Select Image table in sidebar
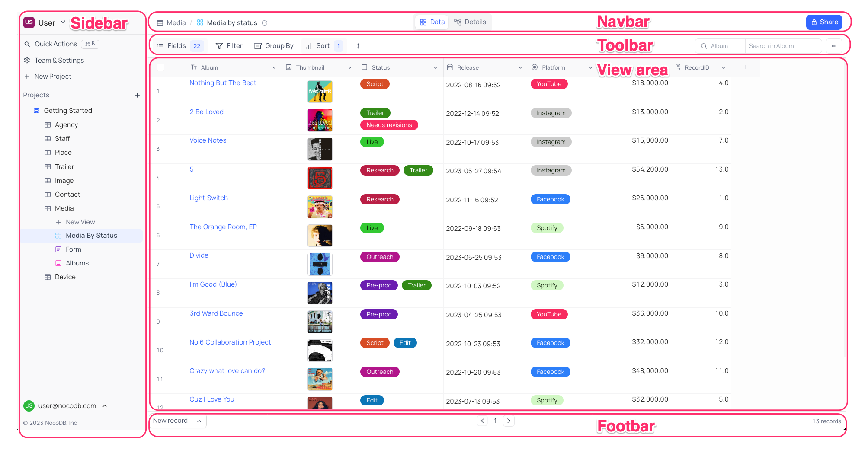The width and height of the screenshot is (868, 450). coord(64,181)
